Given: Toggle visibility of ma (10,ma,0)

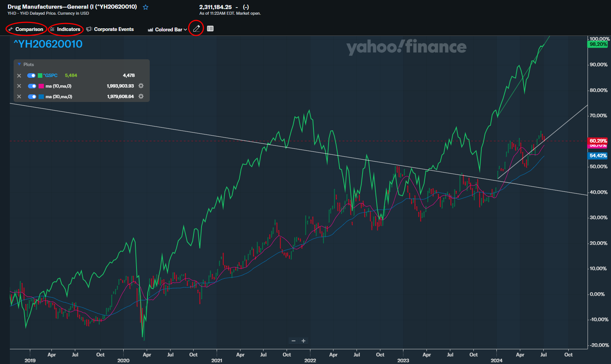Looking at the screenshot, I should (x=32, y=86).
